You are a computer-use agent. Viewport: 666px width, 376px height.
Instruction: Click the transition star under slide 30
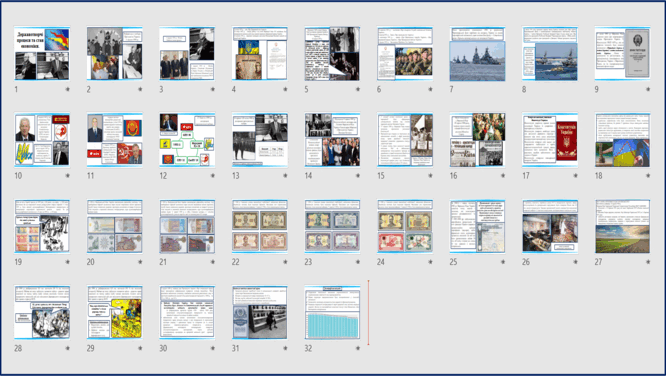[x=213, y=348]
